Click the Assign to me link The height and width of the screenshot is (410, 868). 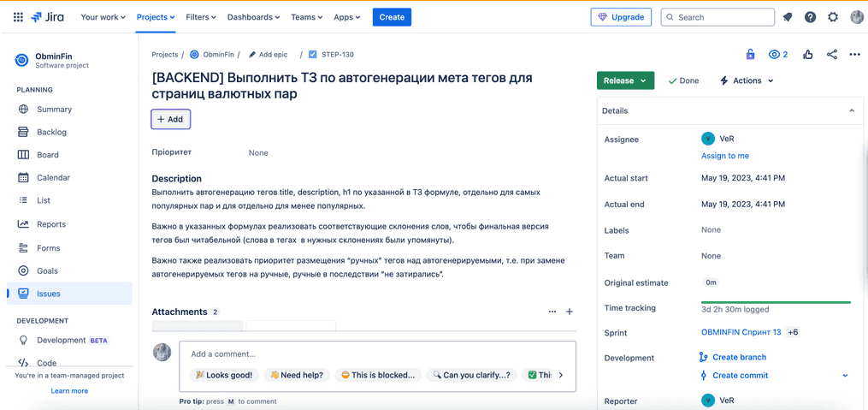pyautogui.click(x=725, y=156)
